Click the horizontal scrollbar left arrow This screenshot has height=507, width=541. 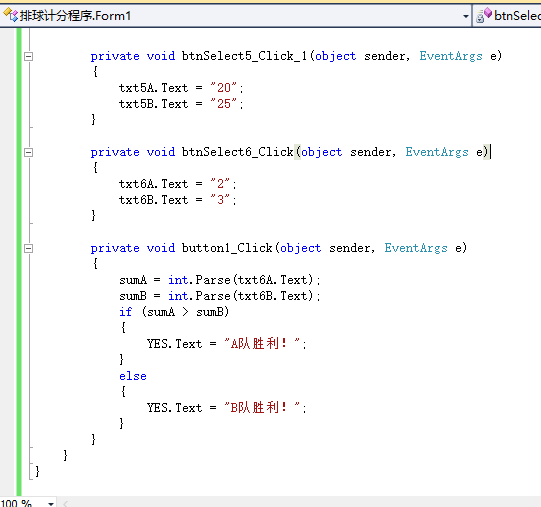tap(65, 503)
